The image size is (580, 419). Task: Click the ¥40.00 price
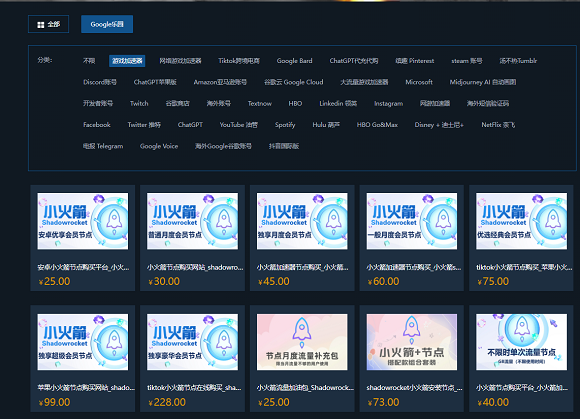point(493,402)
